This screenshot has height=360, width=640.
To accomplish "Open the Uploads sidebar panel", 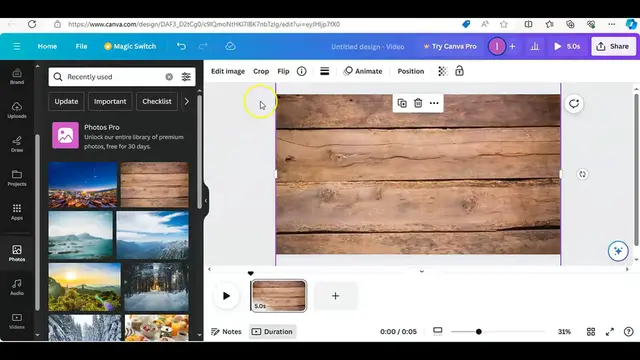I will click(x=17, y=110).
